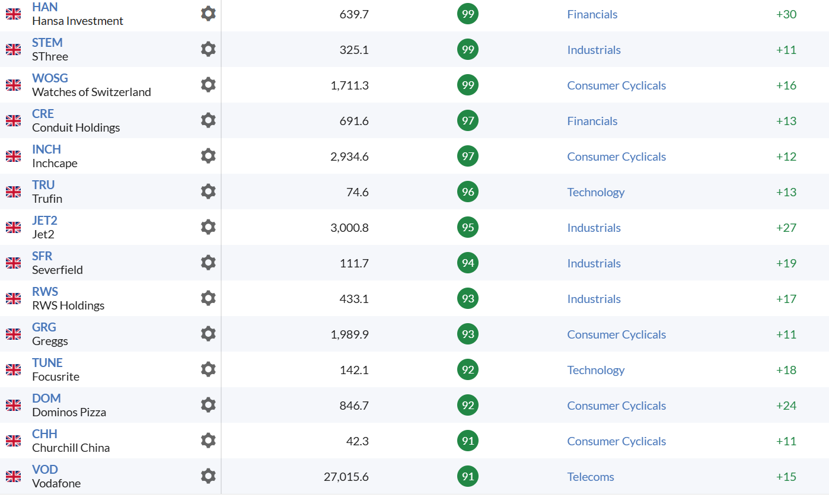This screenshot has height=504, width=829.
Task: Click the +30 change for Hansa Investment
Action: point(786,14)
